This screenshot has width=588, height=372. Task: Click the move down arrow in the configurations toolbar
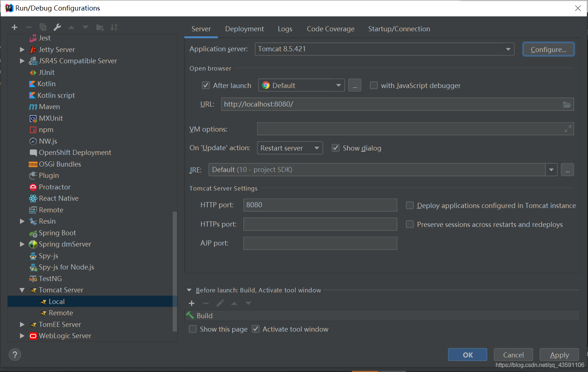click(x=85, y=27)
